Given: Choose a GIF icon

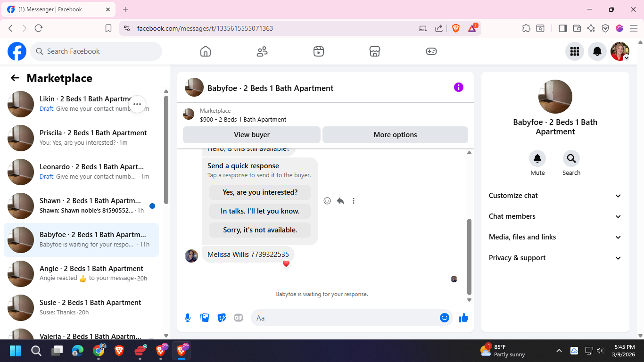Looking at the screenshot, I should pyautogui.click(x=239, y=318).
